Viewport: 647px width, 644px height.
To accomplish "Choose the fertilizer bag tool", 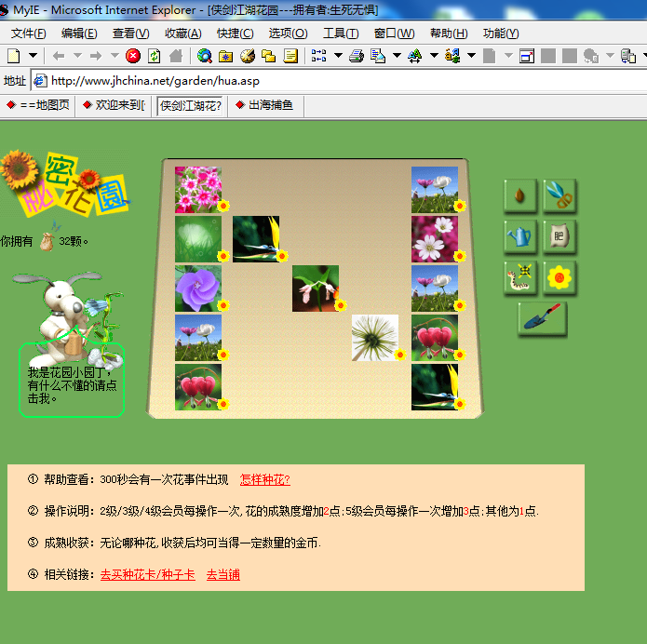I will 559,236.
